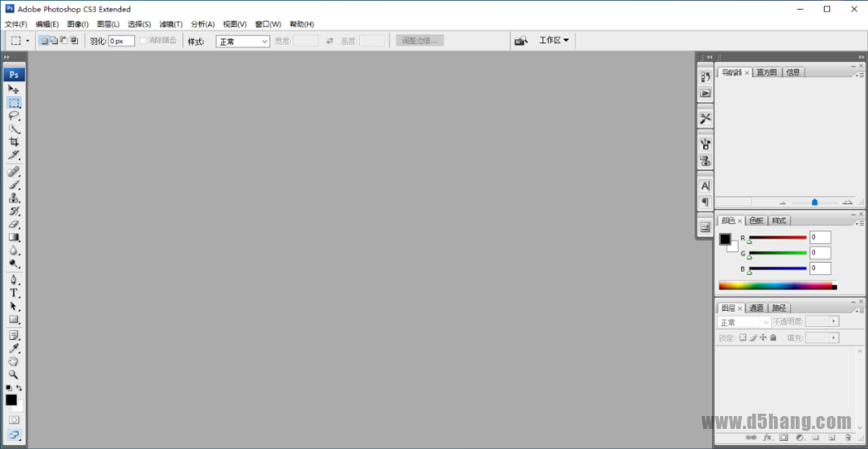Open the Workspace (工作区) dropdown

554,40
